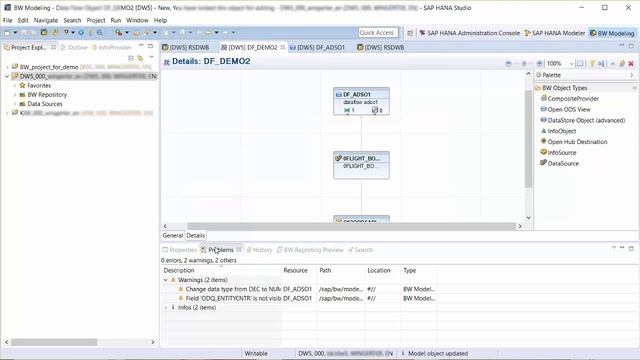Click the Project Explorer horizontal scrollbar
This screenshot has width=640, height=360.
54,342
